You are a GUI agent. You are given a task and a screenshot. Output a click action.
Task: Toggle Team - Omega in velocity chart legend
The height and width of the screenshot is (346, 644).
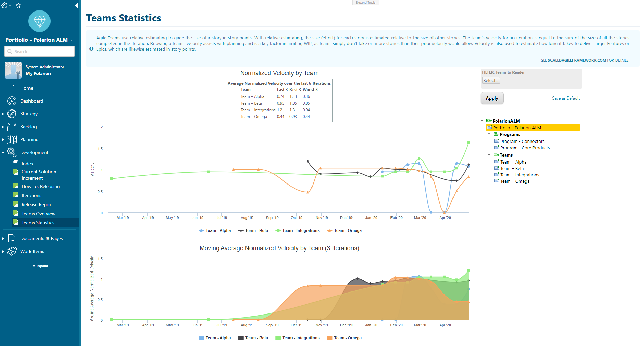[x=344, y=231]
